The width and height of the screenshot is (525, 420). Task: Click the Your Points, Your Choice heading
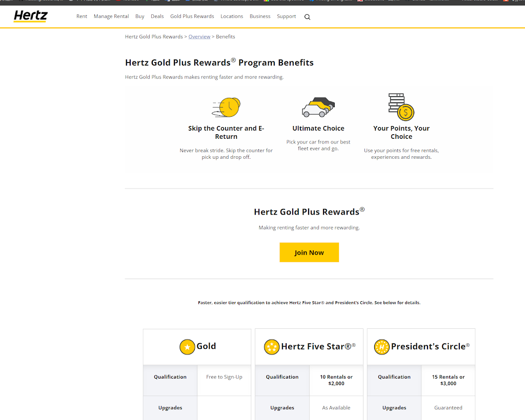pyautogui.click(x=401, y=133)
